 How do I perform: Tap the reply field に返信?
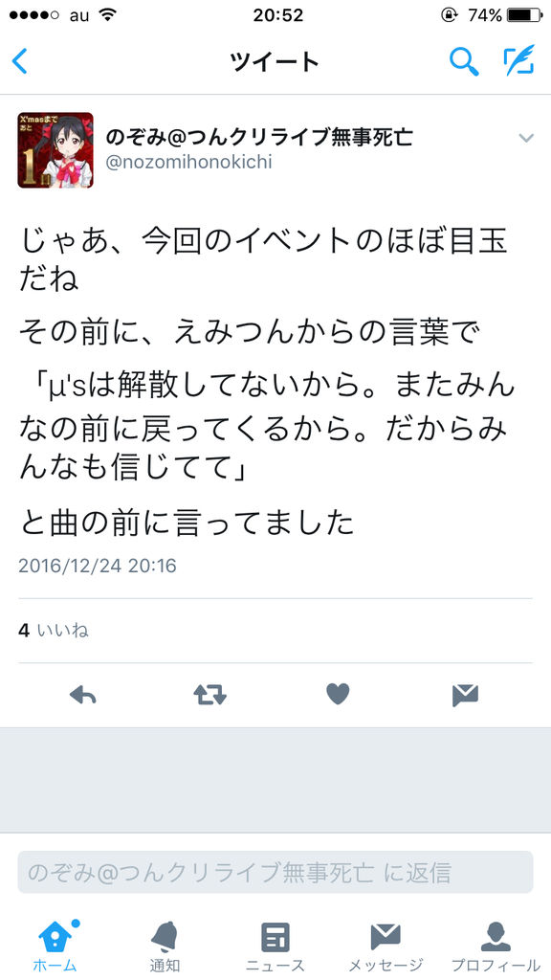point(275,872)
